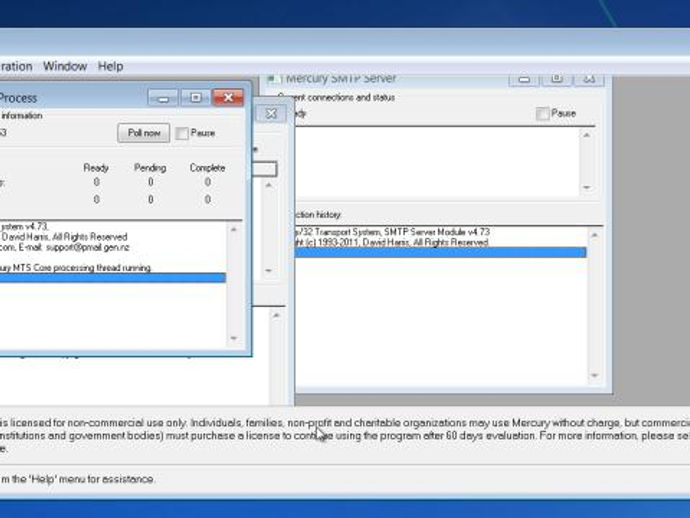Maximize the Mercury SMTP Server window
This screenshot has width=690, height=518.
coord(556,80)
